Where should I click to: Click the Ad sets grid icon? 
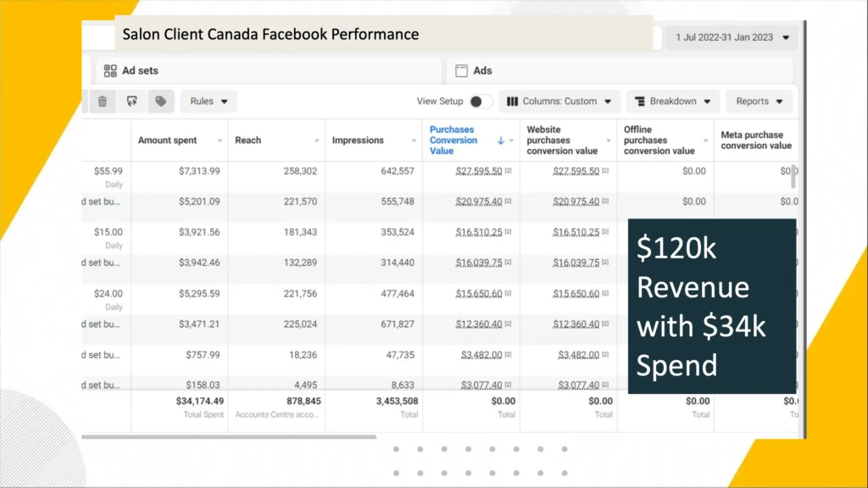pyautogui.click(x=110, y=71)
